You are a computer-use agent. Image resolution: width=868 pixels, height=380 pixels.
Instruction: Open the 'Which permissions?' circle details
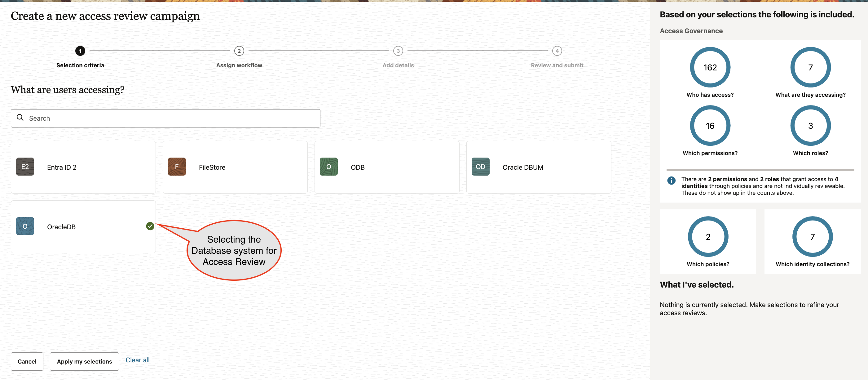pos(710,125)
